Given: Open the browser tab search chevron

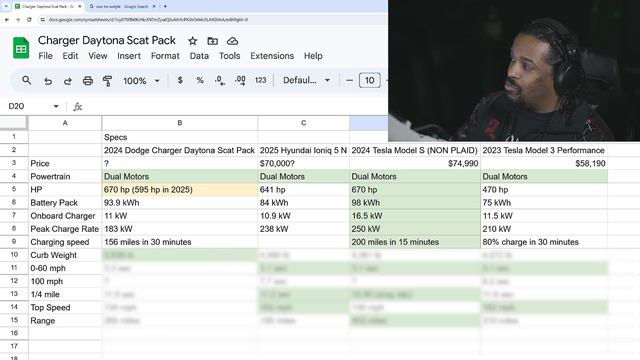Looking at the screenshot, I should 6,7.
